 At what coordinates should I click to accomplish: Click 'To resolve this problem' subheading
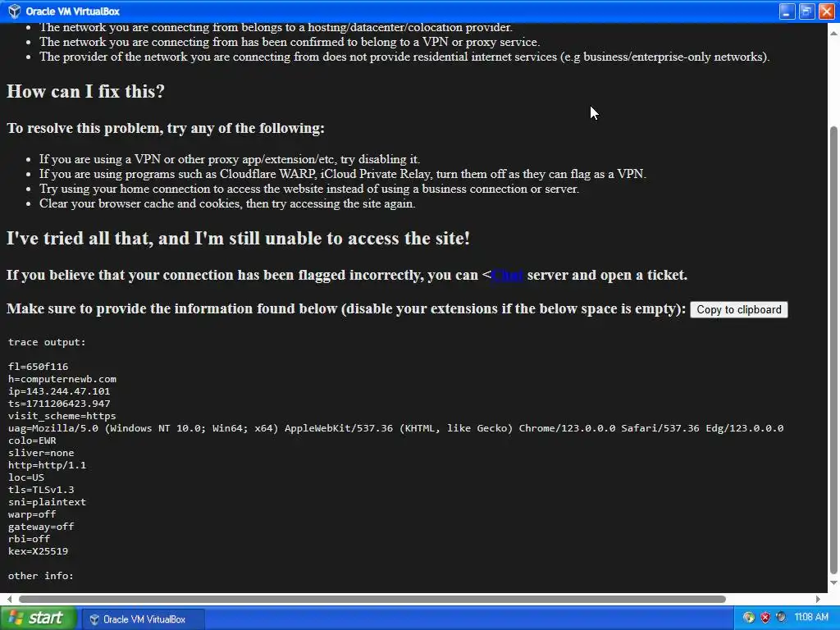point(166,128)
